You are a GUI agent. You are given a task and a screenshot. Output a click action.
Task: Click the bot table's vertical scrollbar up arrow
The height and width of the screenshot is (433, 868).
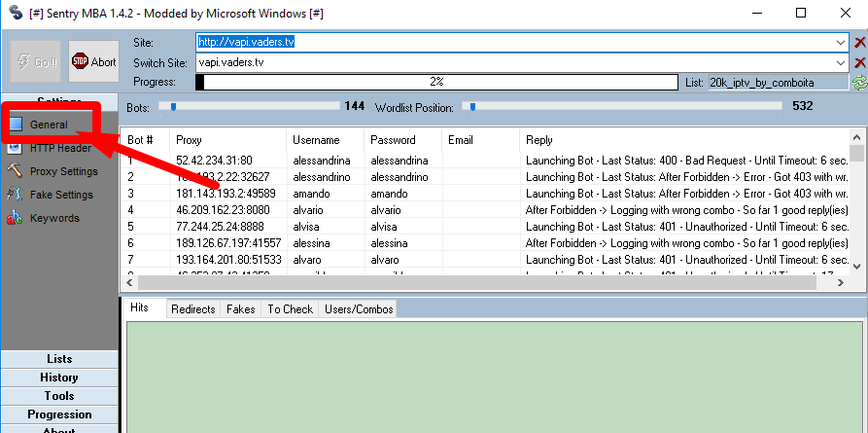pyautogui.click(x=856, y=136)
